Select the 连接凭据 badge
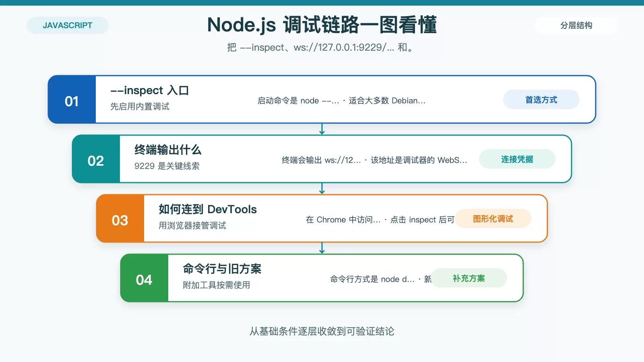The image size is (644, 362). click(x=517, y=159)
